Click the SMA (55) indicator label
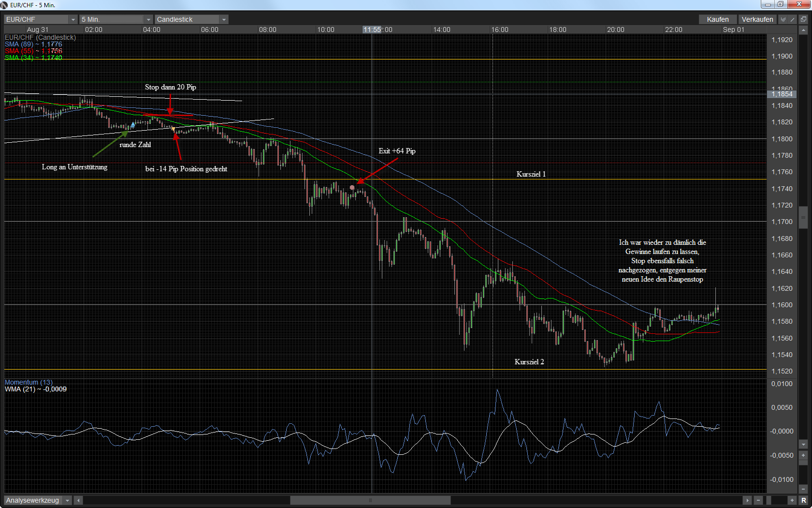This screenshot has height=508, width=812. pos(33,51)
